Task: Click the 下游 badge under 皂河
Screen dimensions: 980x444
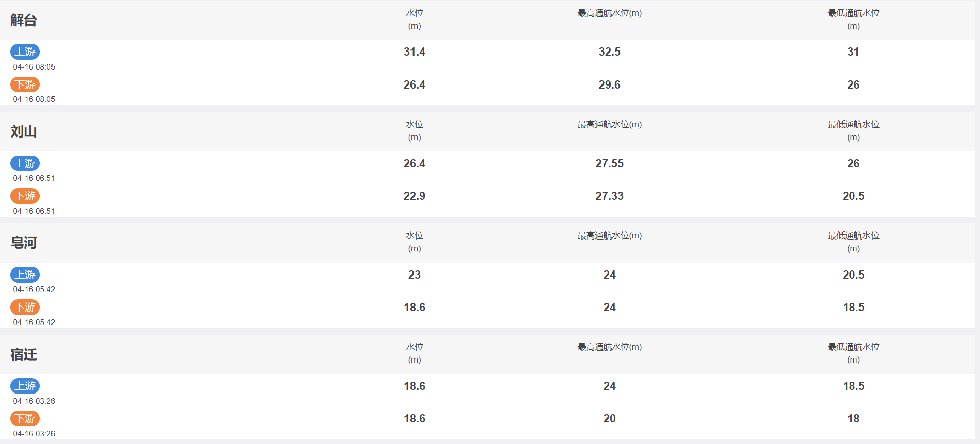Action: (25, 307)
